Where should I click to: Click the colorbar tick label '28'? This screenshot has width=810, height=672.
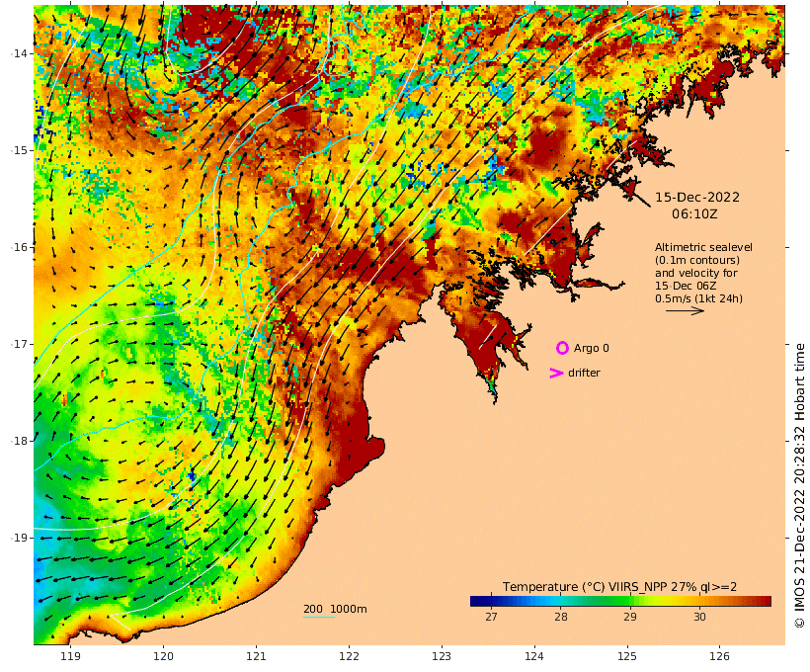point(561,617)
